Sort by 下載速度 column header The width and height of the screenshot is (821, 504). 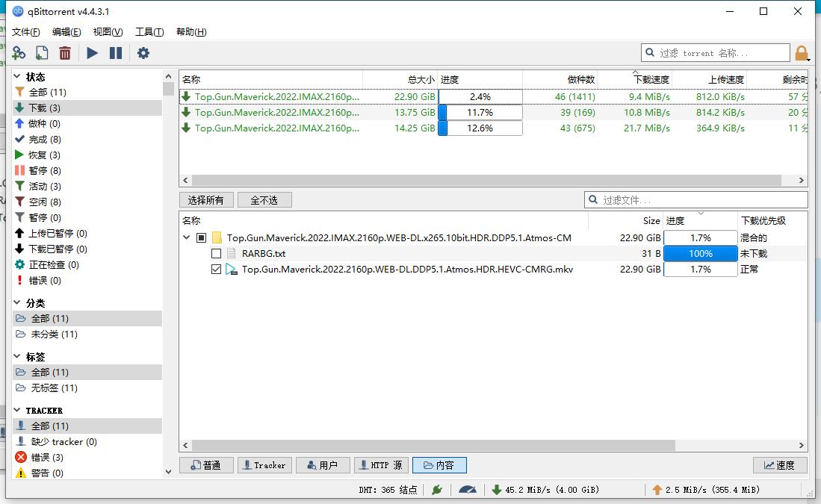click(634, 80)
